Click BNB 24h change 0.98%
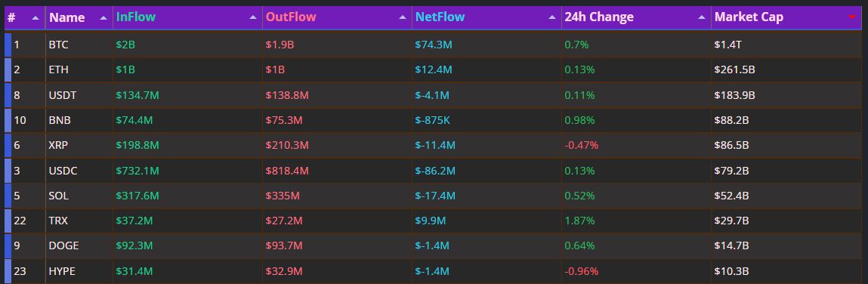The image size is (868, 284). 579,120
